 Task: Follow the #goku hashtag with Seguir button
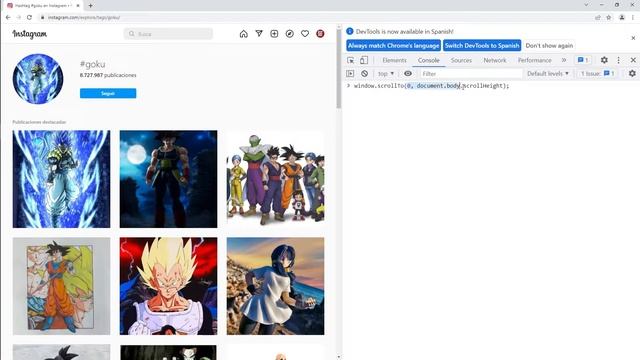point(108,93)
